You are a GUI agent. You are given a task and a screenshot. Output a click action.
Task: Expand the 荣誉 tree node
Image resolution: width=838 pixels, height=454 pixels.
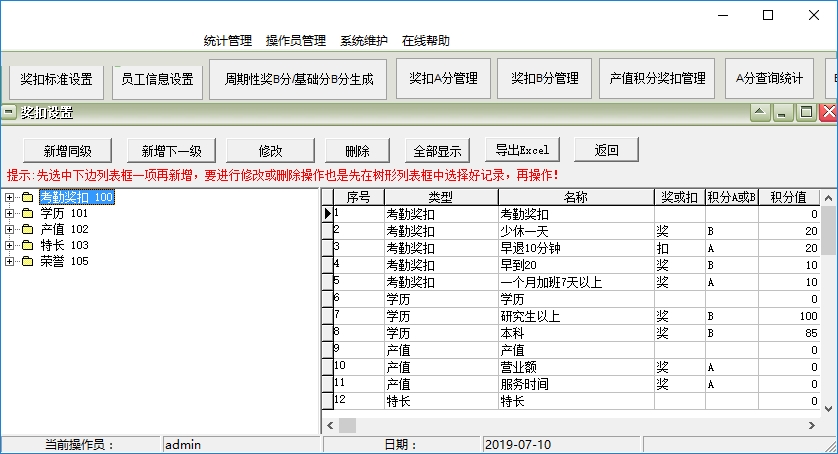tap(10, 262)
